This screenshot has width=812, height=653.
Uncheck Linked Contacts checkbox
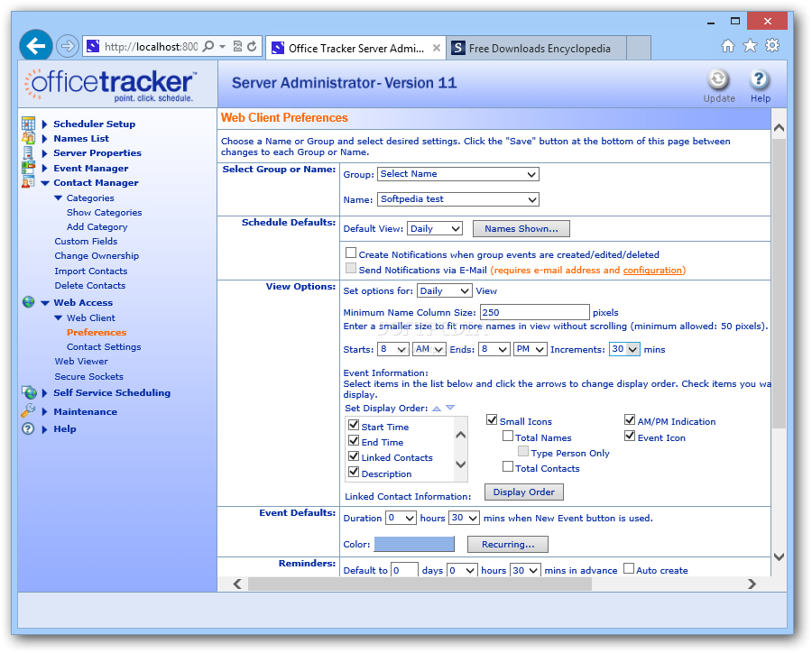click(x=354, y=455)
